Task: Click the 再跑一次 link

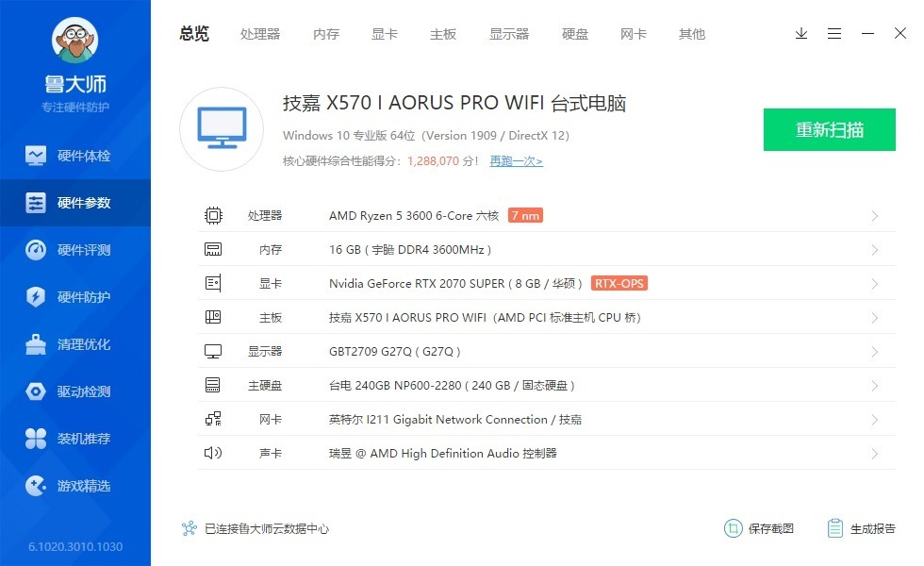Action: tap(517, 161)
